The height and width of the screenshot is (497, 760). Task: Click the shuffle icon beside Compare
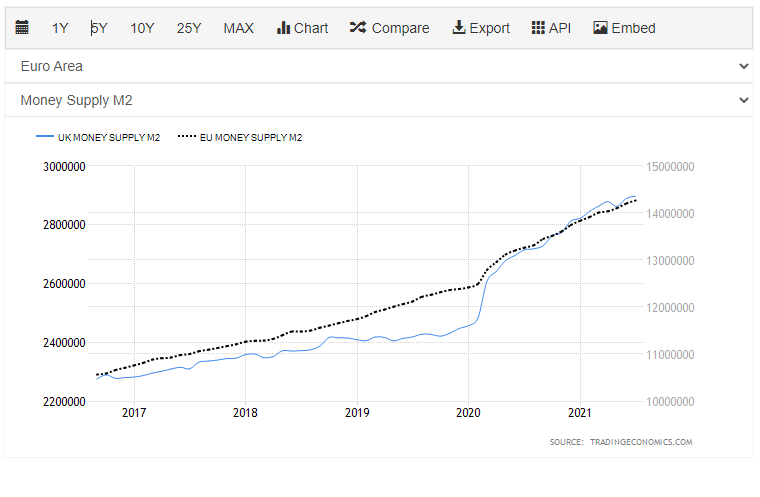tap(358, 28)
